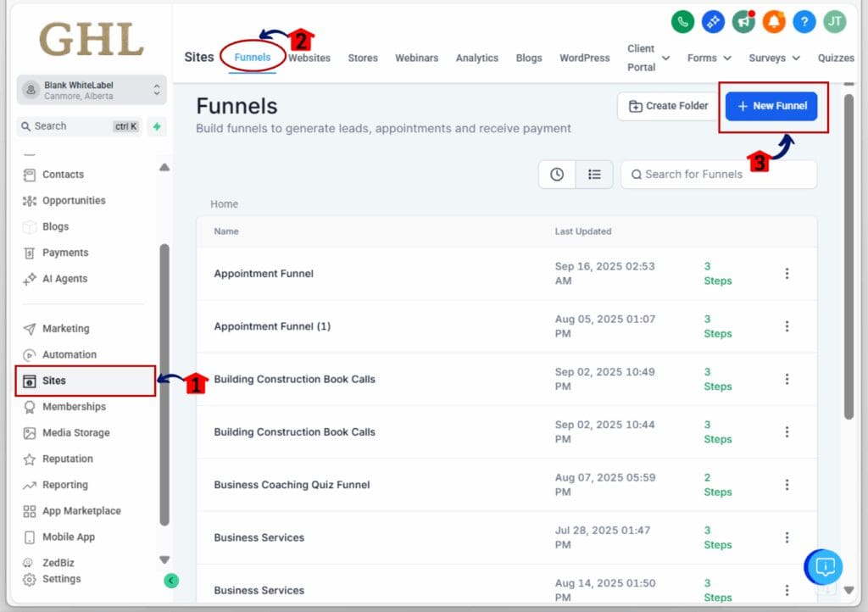Screen dimensions: 868x612
Task: Click the JT user avatar
Action: 835,22
